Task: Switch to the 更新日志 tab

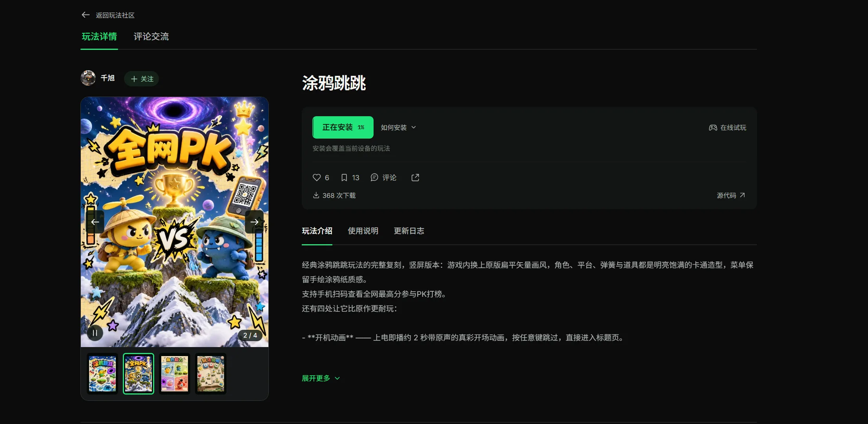Action: 409,231
